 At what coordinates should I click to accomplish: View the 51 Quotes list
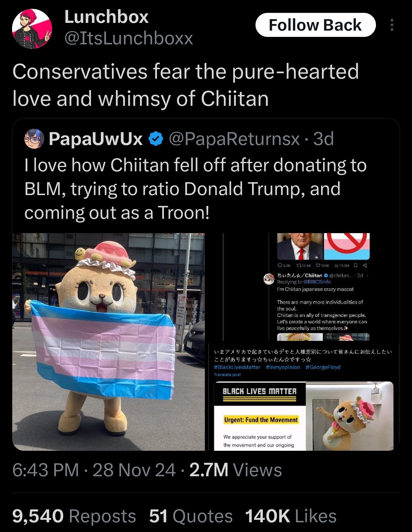pos(191,516)
